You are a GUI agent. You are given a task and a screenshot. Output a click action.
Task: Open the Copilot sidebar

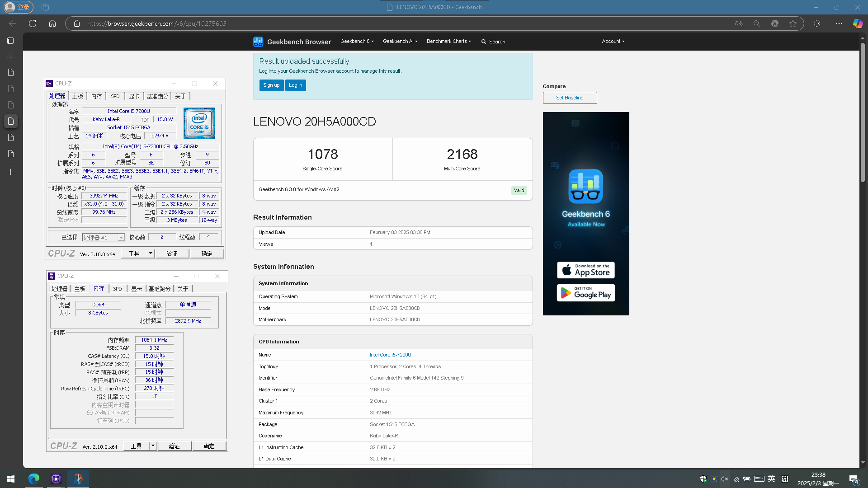click(858, 23)
